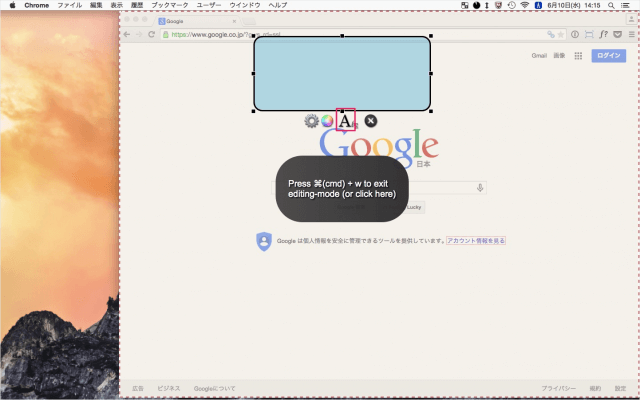Select the text "A" tool

pyautogui.click(x=345, y=121)
